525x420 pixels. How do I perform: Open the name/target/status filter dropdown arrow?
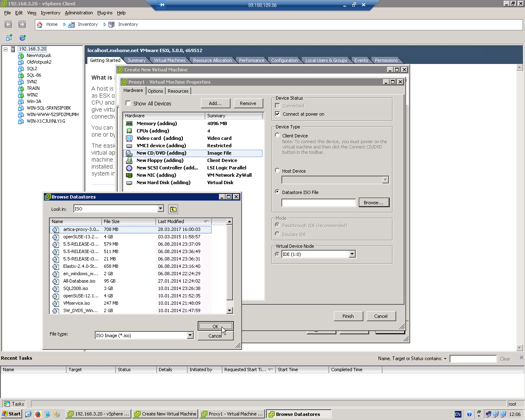[x=445, y=359]
